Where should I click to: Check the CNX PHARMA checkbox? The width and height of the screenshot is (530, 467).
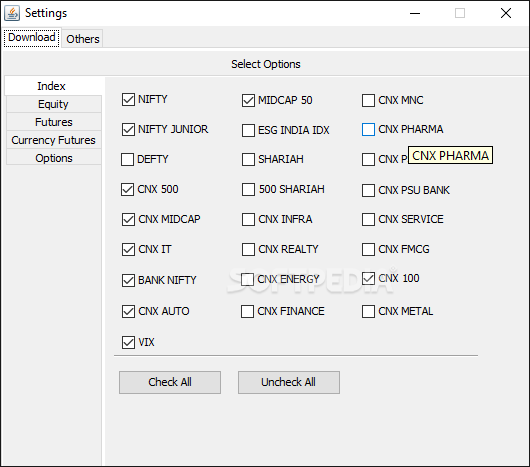pos(368,129)
